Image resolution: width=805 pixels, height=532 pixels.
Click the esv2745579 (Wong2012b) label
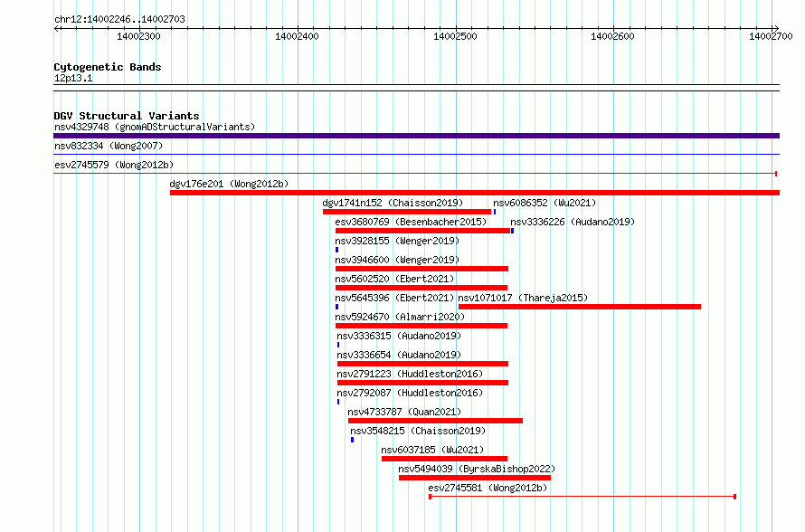tap(114, 165)
